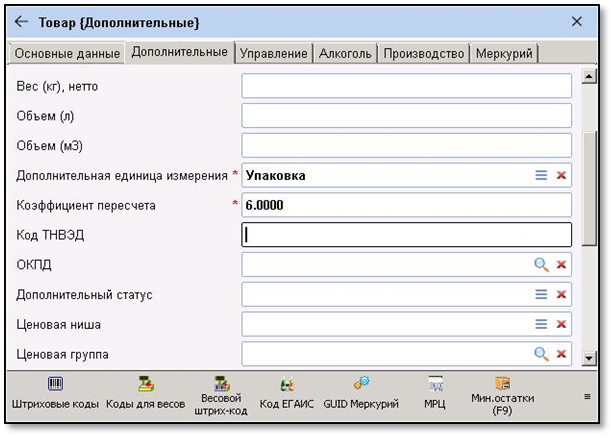Image resolution: width=613 pixels, height=437 pixels.
Task: Click the Объем (л) input field
Action: (x=406, y=115)
